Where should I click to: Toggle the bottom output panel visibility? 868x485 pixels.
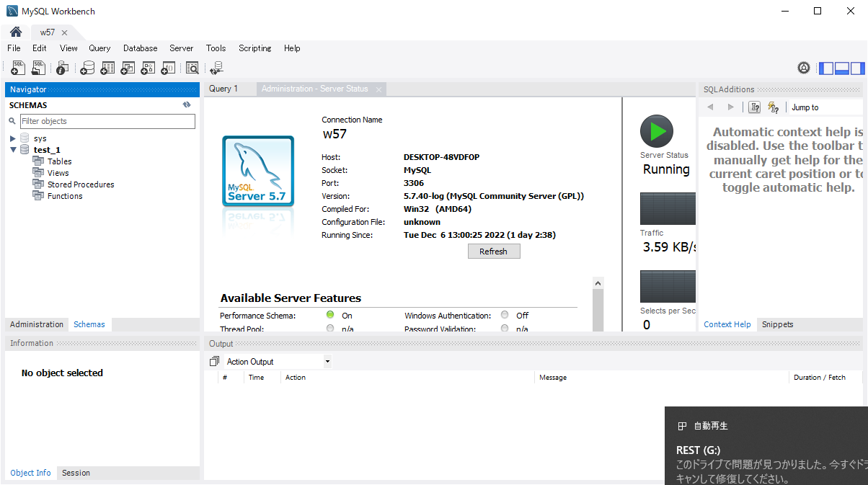(x=842, y=68)
